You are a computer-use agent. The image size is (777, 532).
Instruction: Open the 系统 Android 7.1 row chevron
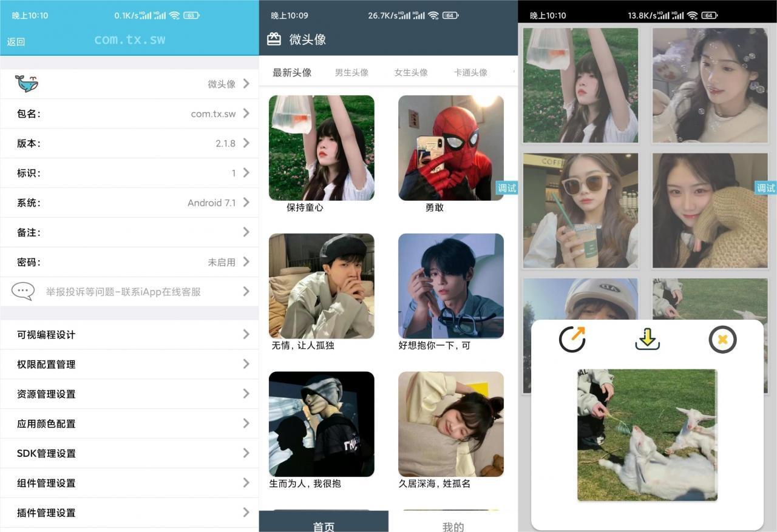246,203
